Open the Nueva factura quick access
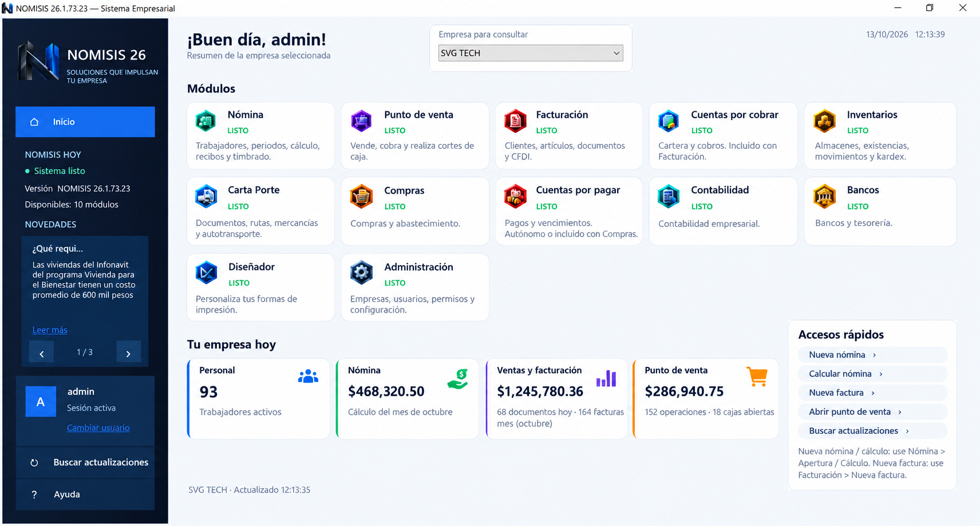Screen dimensions: 980x526 pos(872,393)
